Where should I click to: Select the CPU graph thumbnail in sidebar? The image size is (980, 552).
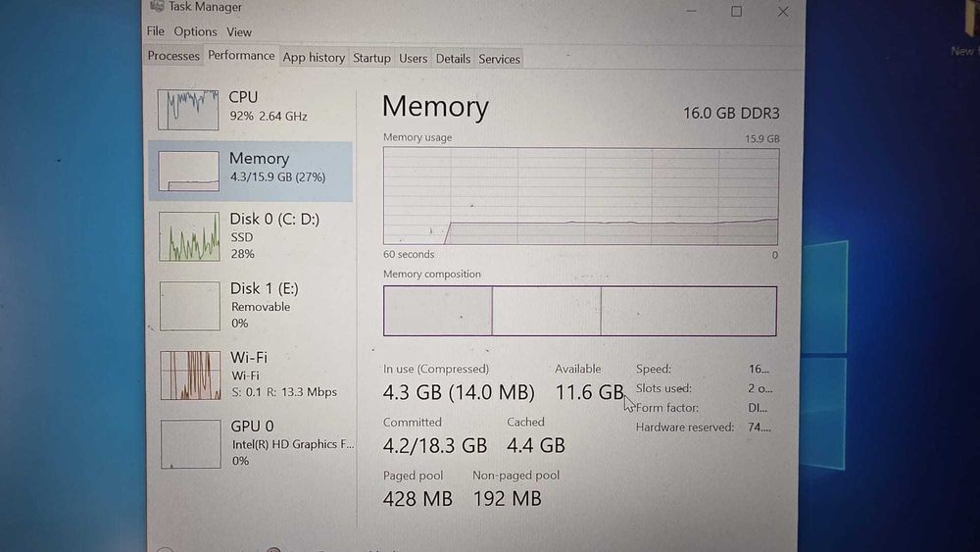pyautogui.click(x=189, y=108)
